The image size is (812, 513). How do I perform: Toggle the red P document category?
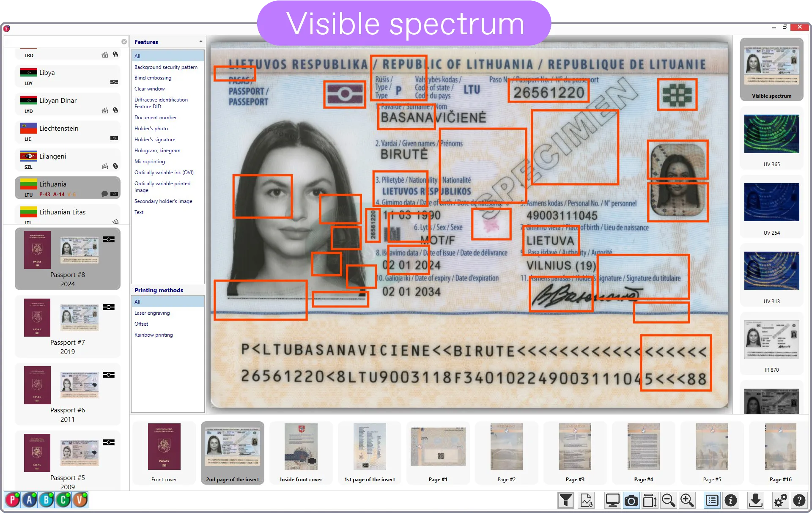tap(12, 500)
